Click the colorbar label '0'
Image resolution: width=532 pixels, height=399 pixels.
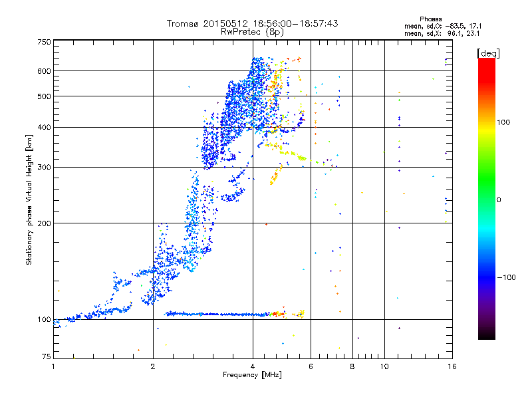point(499,200)
